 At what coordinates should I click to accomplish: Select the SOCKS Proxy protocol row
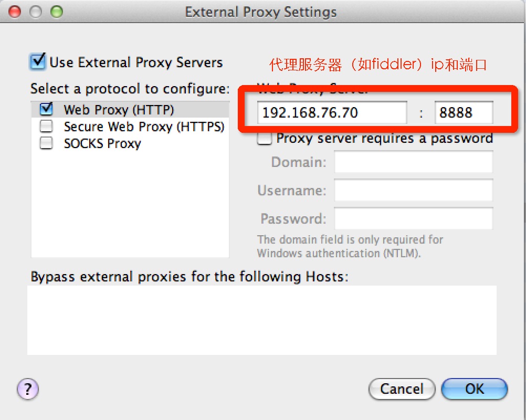pos(130,143)
